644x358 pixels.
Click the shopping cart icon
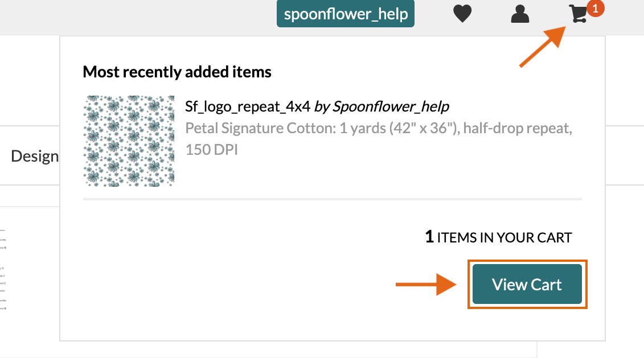[579, 14]
